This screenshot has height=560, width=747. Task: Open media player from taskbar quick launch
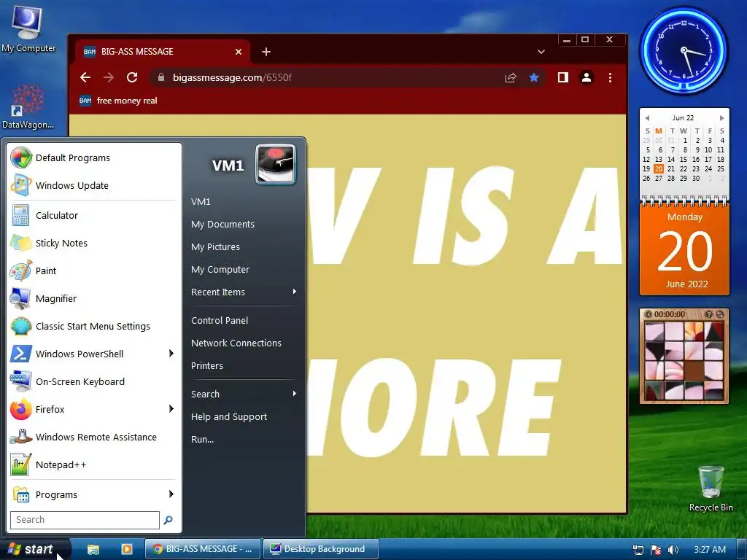pyautogui.click(x=127, y=549)
